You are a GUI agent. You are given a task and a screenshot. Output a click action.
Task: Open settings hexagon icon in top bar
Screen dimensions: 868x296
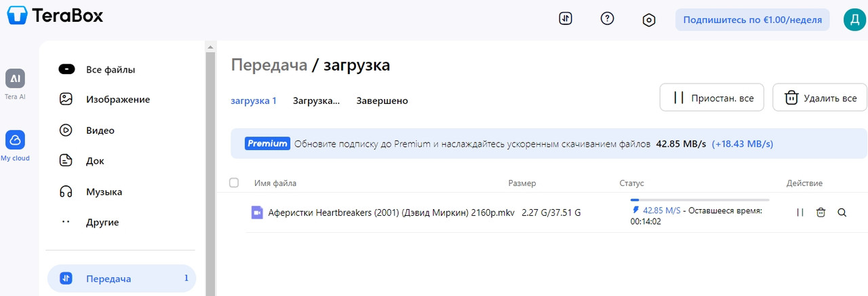pos(649,20)
